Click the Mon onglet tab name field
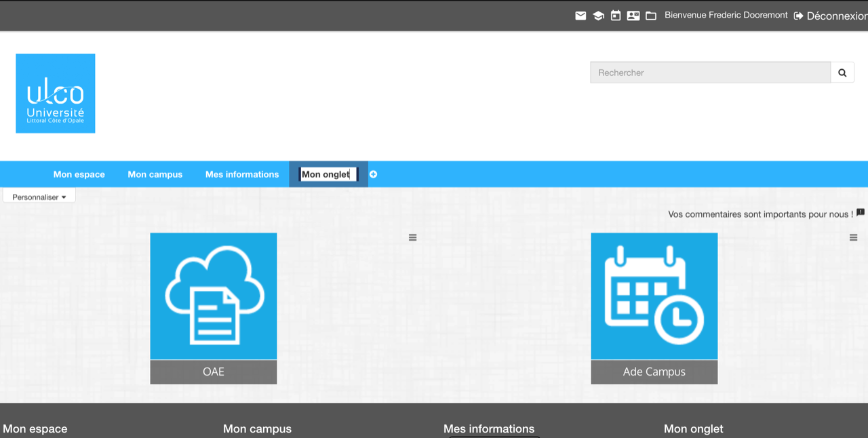 (328, 174)
